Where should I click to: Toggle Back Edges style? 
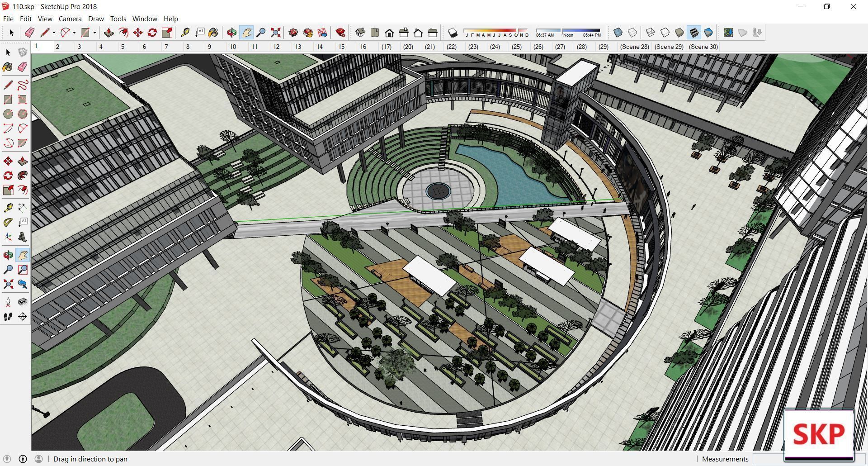click(x=632, y=33)
